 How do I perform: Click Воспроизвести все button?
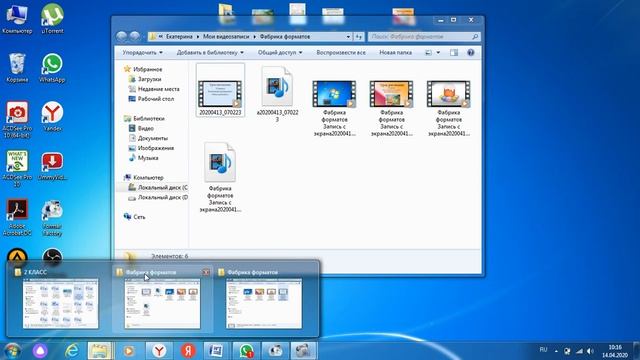[x=341, y=53]
